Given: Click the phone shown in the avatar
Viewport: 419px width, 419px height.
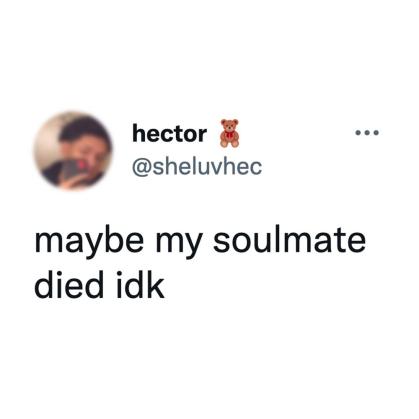Looking at the screenshot, I should [71, 171].
